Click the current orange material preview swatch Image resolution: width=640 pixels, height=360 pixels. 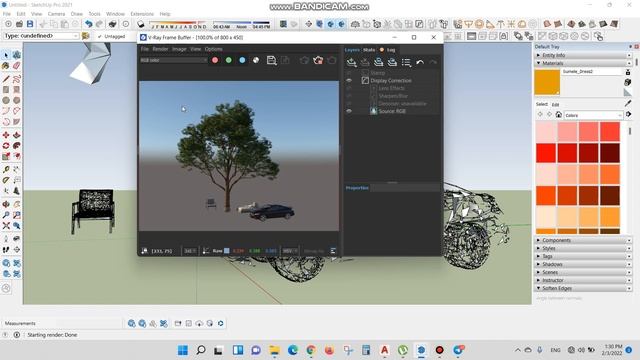pyautogui.click(x=547, y=82)
